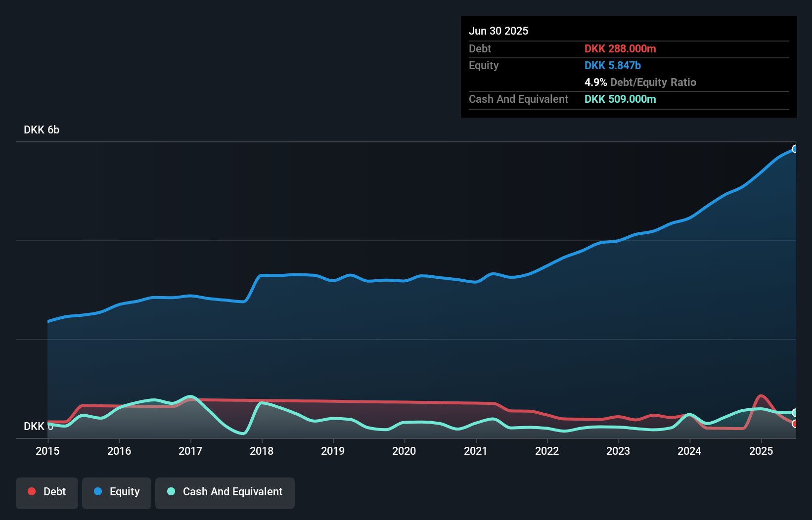The height and width of the screenshot is (520, 812).
Task: Click the 2025 x-axis label
Action: [761, 451]
